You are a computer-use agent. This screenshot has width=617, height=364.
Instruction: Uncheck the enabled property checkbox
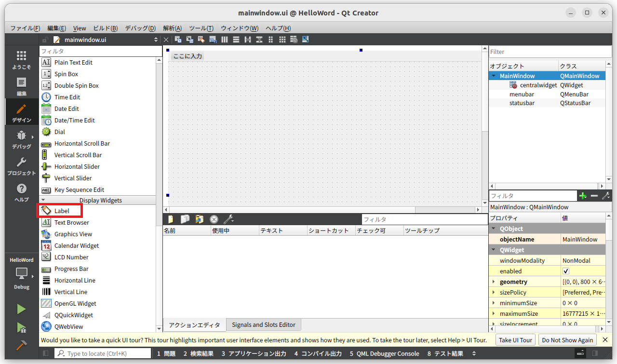tap(565, 271)
